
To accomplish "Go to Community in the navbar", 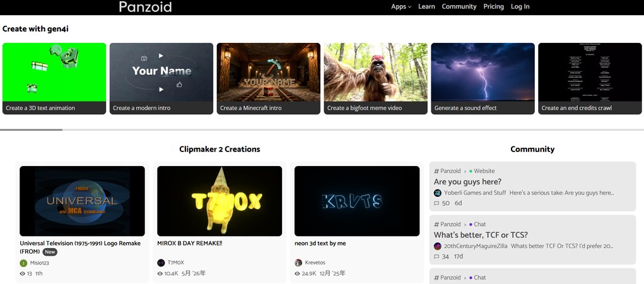I will point(459,6).
